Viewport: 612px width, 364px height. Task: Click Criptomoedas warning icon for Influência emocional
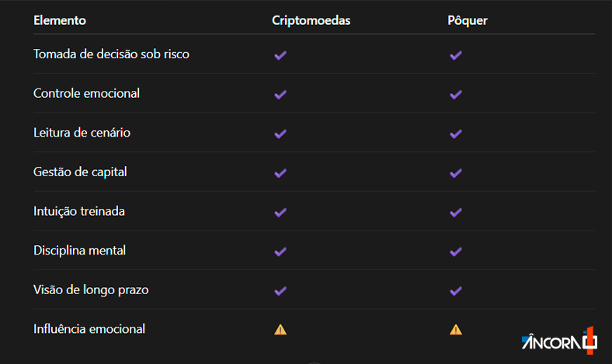pos(280,330)
